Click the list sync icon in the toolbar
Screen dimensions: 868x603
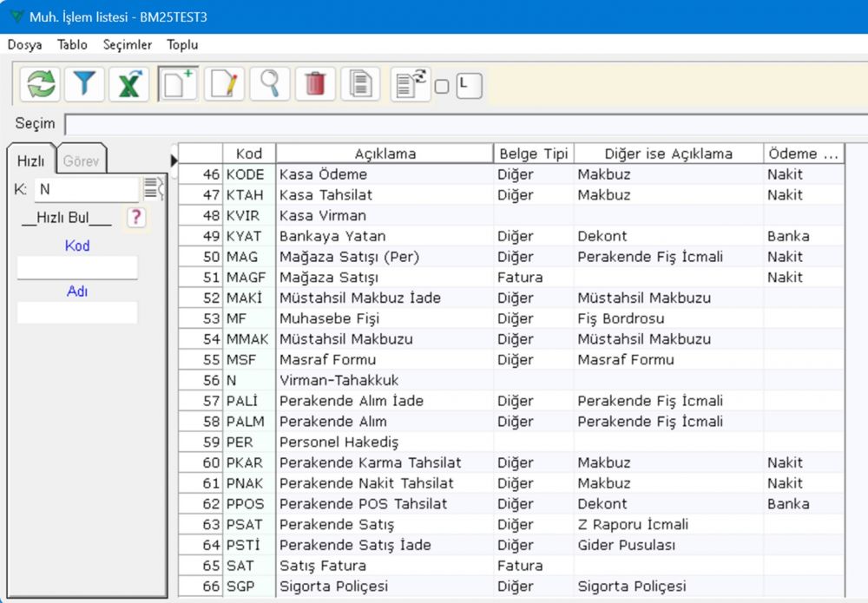click(410, 84)
